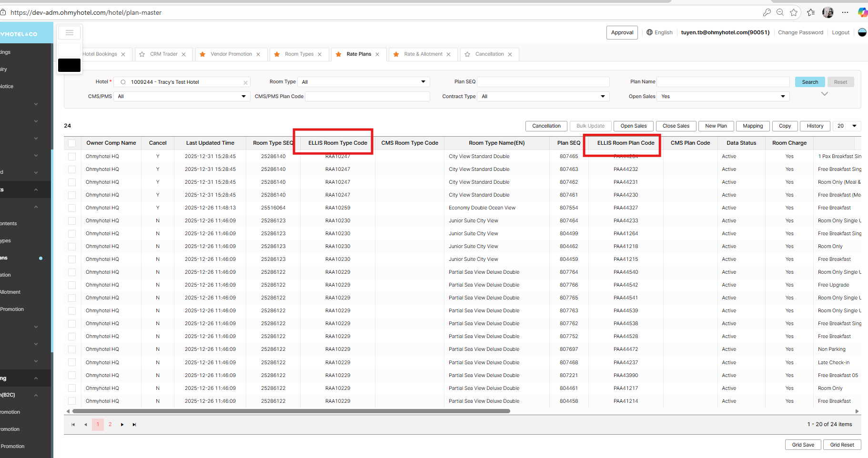This screenshot has width=868, height=458.
Task: Toggle the select-all header checkbox
Action: tap(72, 143)
